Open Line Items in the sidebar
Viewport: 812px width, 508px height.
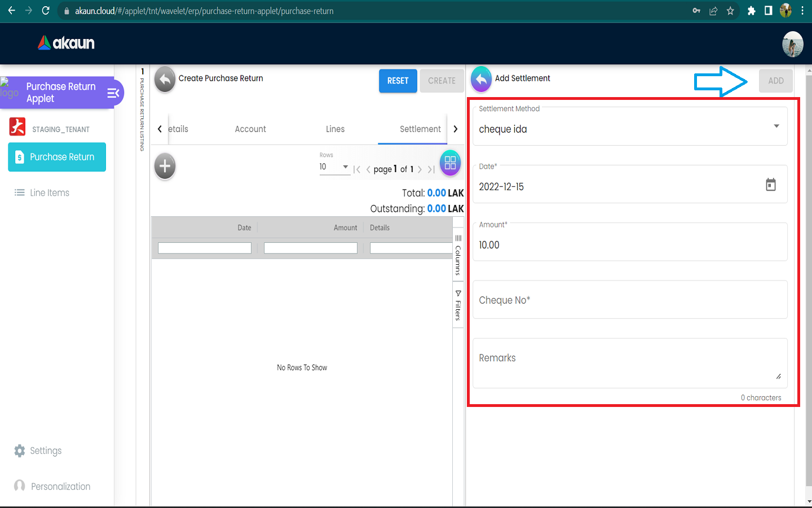(43, 193)
